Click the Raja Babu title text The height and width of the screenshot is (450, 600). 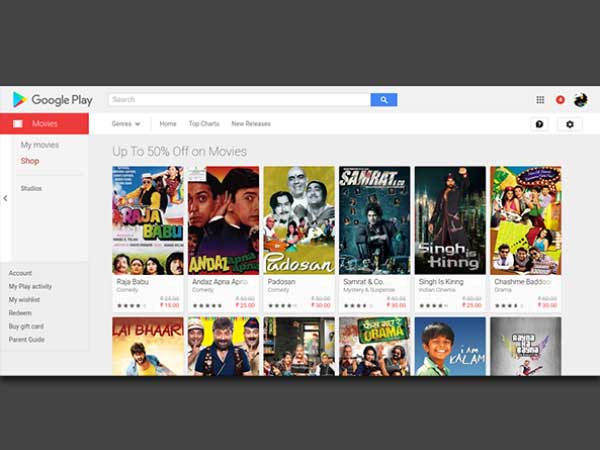coord(132,282)
